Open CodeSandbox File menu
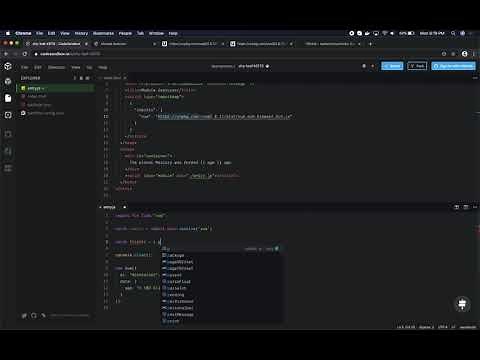The image size is (480, 360). click(x=25, y=67)
